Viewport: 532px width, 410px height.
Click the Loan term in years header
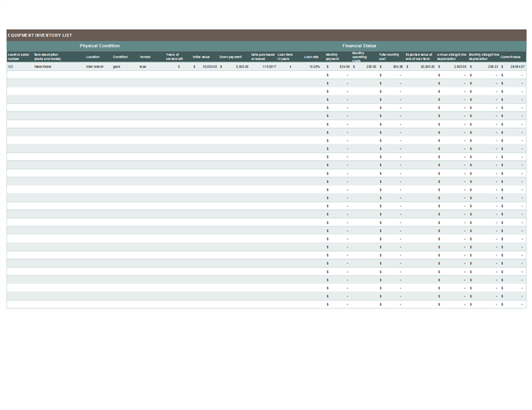[x=285, y=57]
